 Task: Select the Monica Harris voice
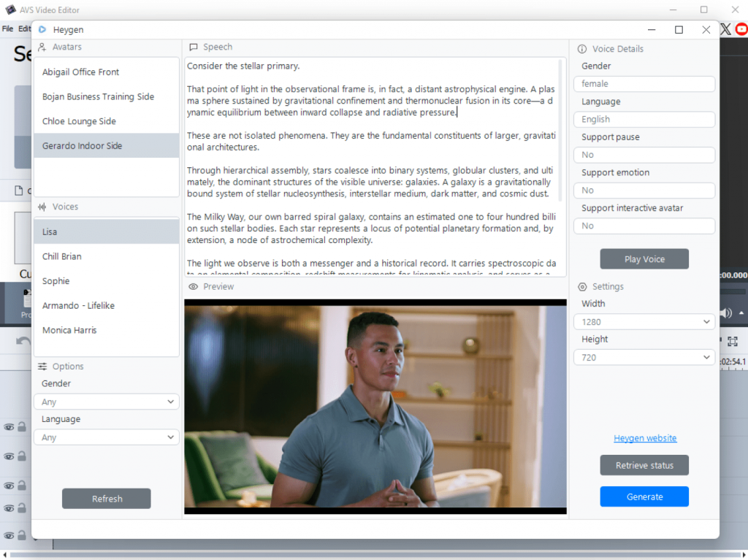(107, 330)
